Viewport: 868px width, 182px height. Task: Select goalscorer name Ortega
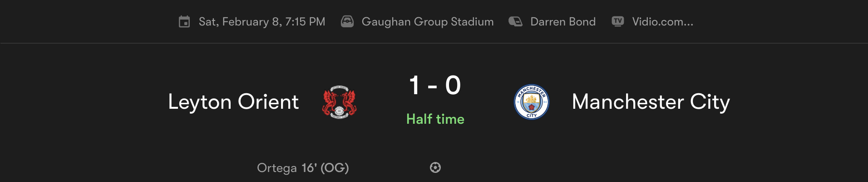(276, 168)
